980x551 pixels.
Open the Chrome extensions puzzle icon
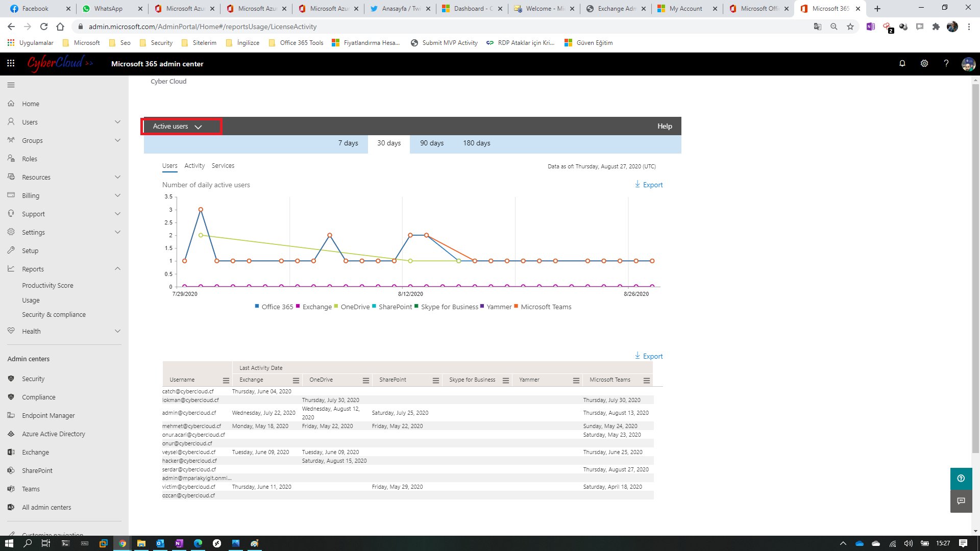coord(936,27)
